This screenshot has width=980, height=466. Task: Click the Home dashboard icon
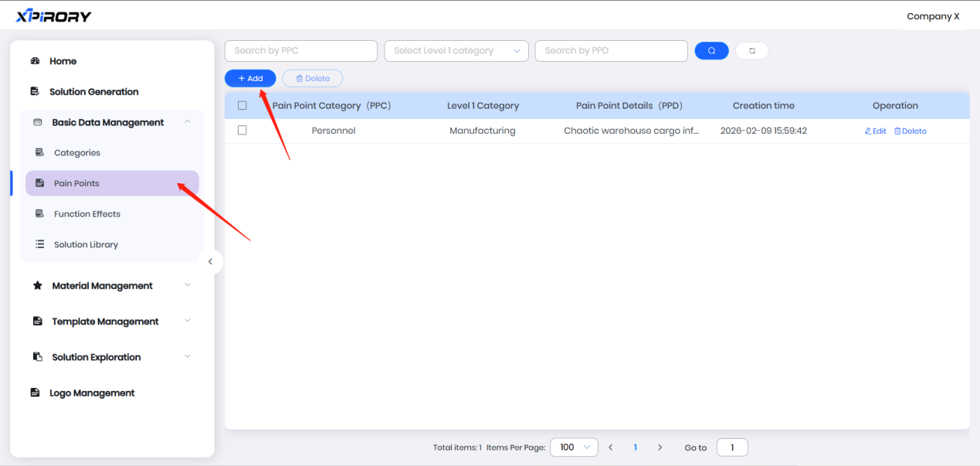point(35,61)
